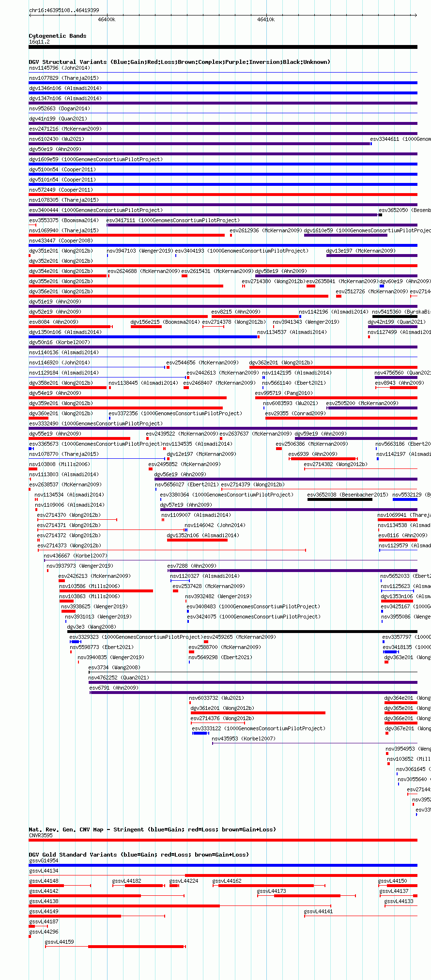Click dgv50n16 (Korbel2007) label
Image resolution: width=431 pixels, height=980 pixels.
[x=59, y=342]
